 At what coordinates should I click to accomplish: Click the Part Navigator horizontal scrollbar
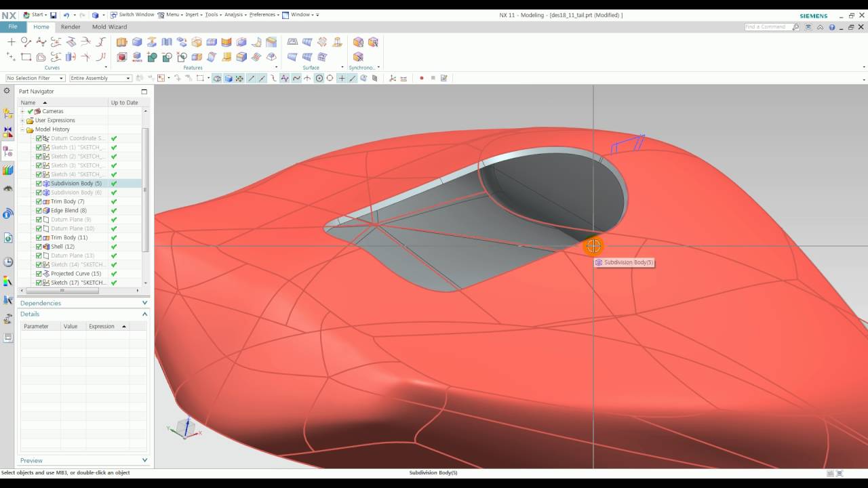coord(62,290)
